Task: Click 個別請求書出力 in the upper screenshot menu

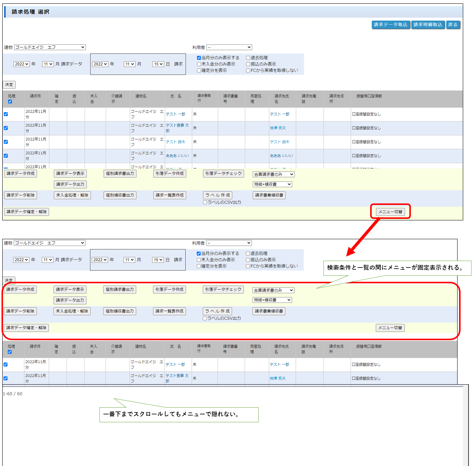Action: (120, 174)
